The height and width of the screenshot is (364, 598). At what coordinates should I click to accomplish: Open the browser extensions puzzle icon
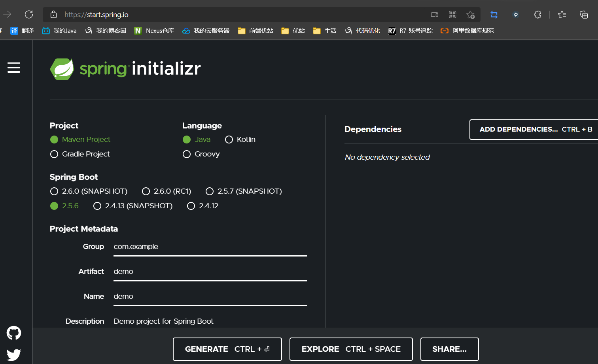tap(537, 15)
